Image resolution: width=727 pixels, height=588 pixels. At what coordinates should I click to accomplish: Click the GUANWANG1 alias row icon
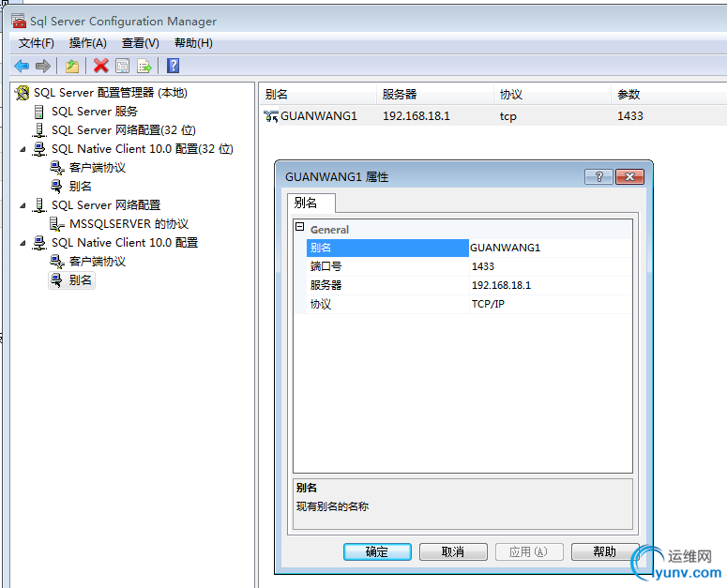click(x=271, y=116)
